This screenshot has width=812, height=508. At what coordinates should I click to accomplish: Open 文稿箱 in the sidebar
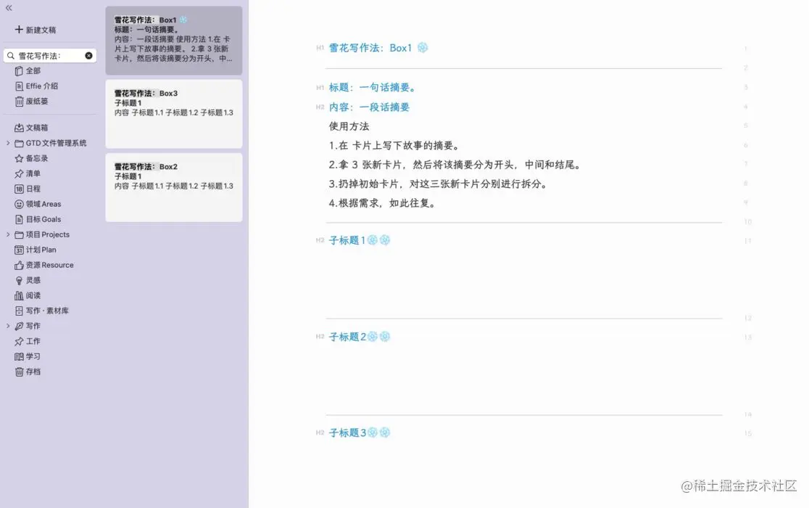[x=37, y=128]
